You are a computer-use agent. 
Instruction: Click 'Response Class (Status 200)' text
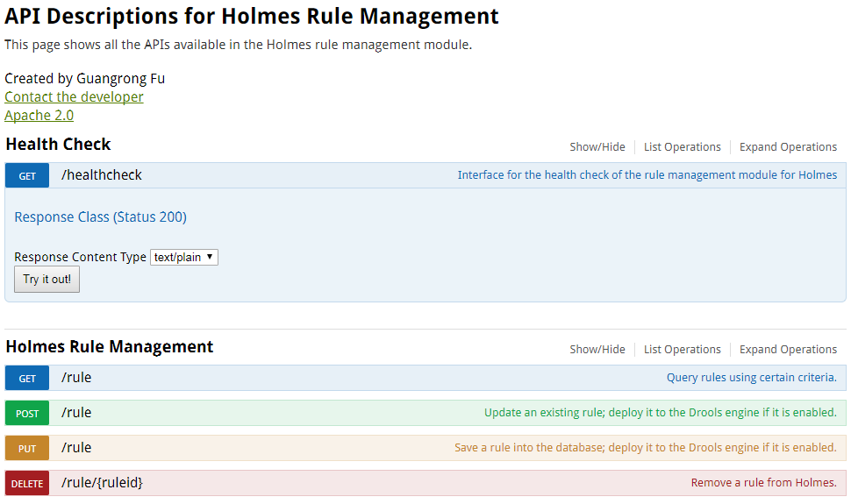(x=100, y=217)
